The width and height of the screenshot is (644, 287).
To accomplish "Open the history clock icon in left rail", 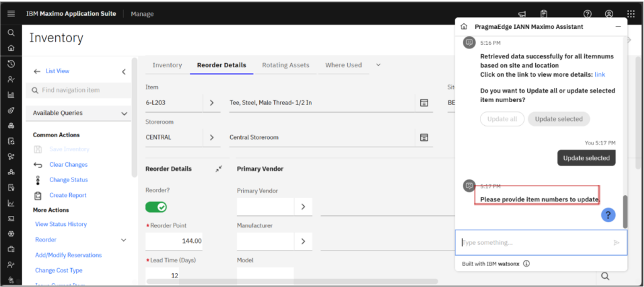I will pyautogui.click(x=11, y=64).
